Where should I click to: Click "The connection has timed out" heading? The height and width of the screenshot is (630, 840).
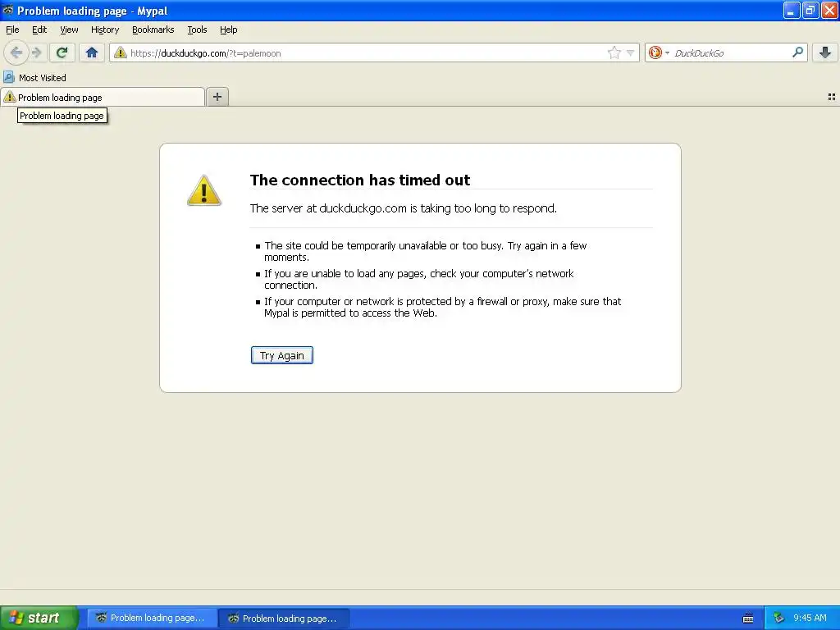[360, 180]
